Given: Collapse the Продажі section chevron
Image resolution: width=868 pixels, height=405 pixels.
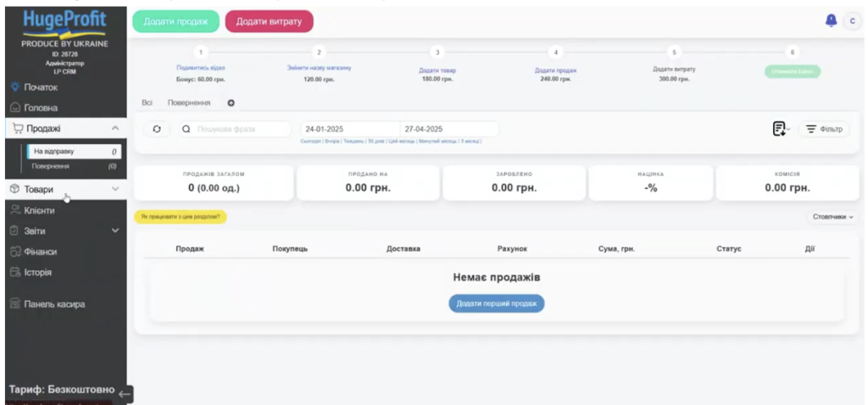Looking at the screenshot, I should (x=115, y=128).
